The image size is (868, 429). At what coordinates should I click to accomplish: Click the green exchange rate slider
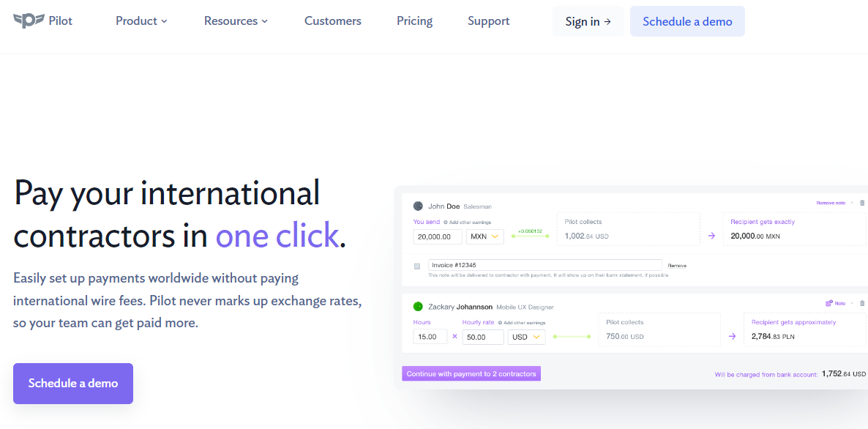click(x=531, y=236)
